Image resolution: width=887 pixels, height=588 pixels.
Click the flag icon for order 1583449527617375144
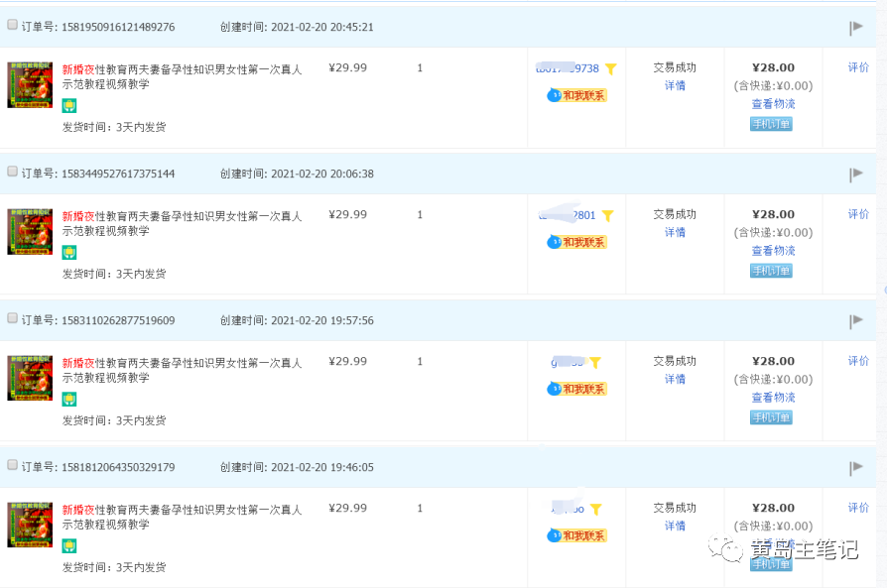click(x=855, y=175)
